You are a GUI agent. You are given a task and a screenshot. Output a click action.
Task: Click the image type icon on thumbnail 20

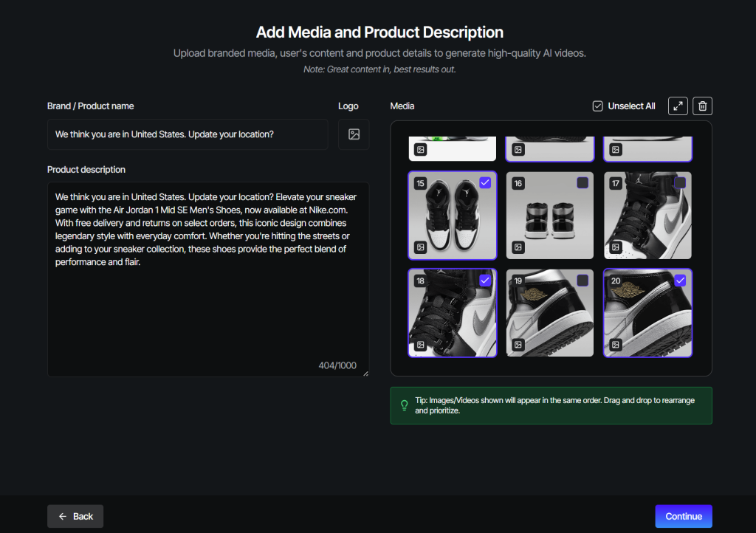click(x=615, y=345)
